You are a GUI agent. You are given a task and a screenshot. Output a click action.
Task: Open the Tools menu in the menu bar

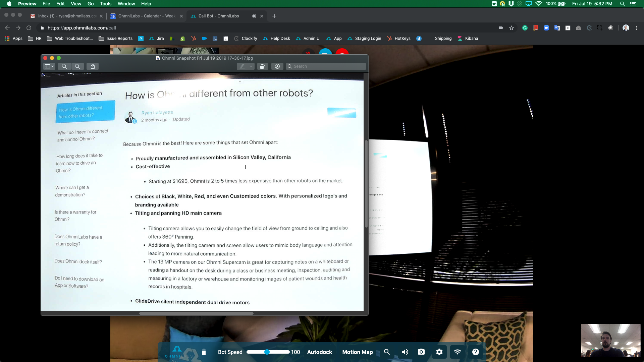[x=106, y=4]
